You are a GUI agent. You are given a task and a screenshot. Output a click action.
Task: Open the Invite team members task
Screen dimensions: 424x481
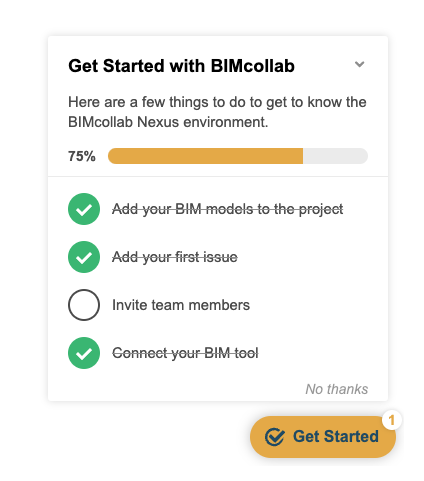click(181, 305)
